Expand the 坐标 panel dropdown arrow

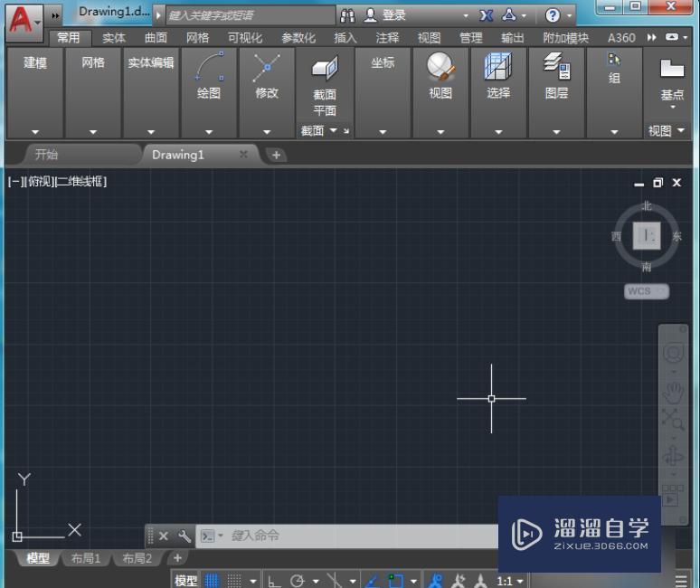pos(383,132)
